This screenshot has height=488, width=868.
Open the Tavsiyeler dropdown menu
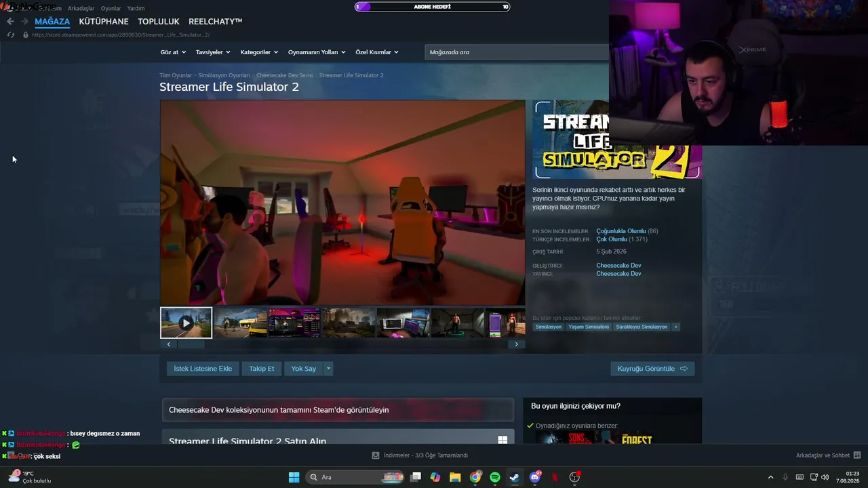[213, 52]
